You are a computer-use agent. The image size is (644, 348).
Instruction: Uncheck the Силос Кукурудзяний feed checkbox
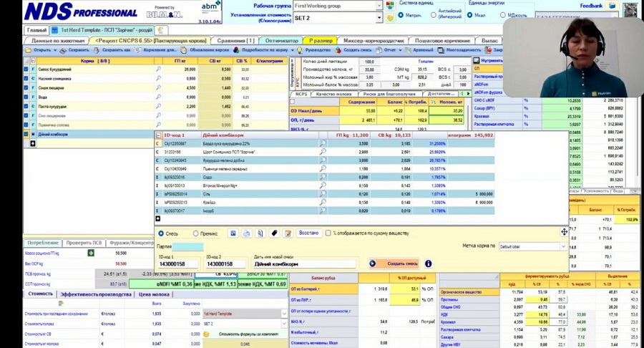coord(26,69)
